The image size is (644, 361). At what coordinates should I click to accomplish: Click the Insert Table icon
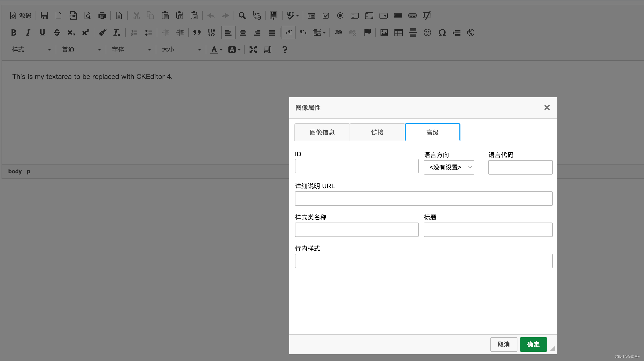click(x=399, y=32)
